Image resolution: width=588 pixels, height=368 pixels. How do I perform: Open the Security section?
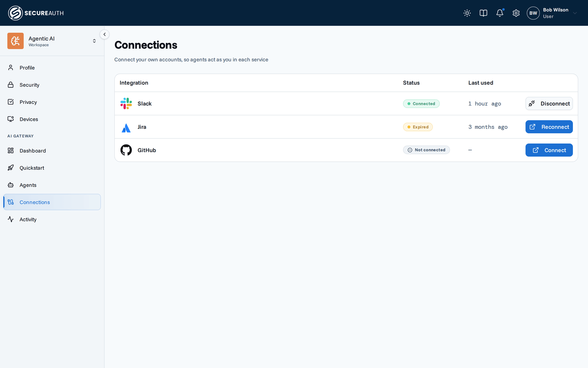point(52,85)
